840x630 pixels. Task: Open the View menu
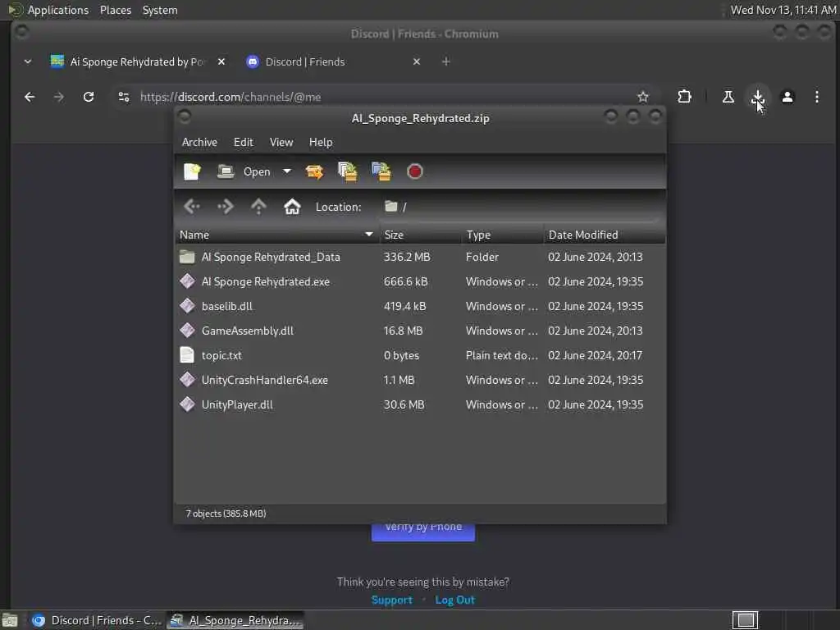[x=281, y=142]
